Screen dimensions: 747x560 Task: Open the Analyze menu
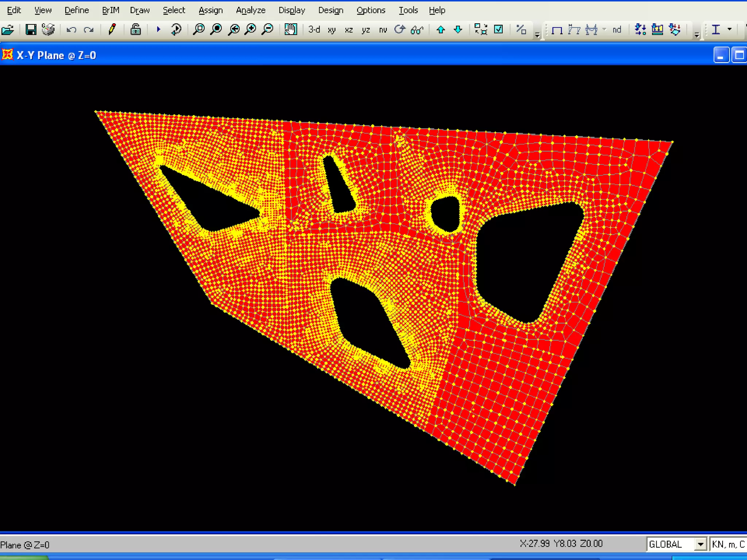tap(251, 10)
